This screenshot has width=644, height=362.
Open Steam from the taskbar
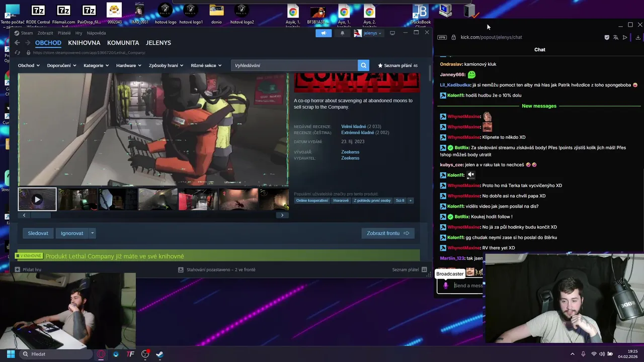point(159,354)
